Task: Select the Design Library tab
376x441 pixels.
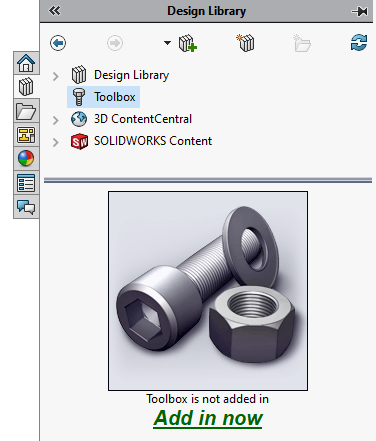Action: point(26,87)
